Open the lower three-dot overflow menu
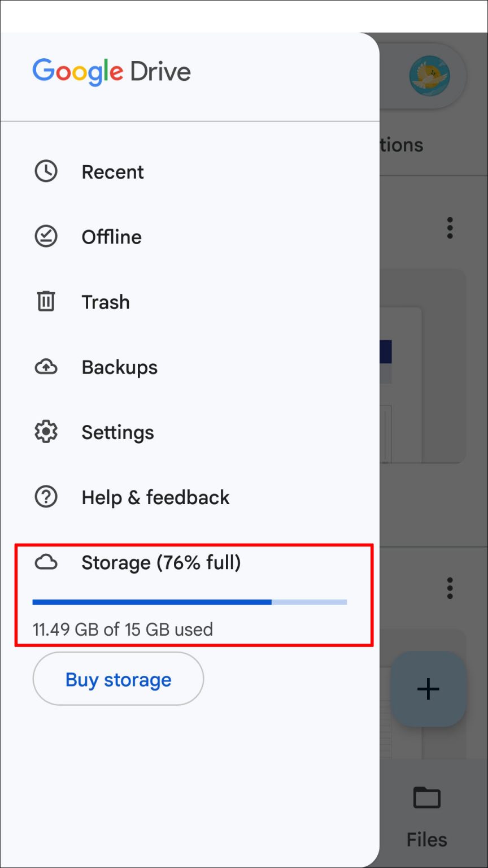The image size is (488, 868). pos(450,588)
